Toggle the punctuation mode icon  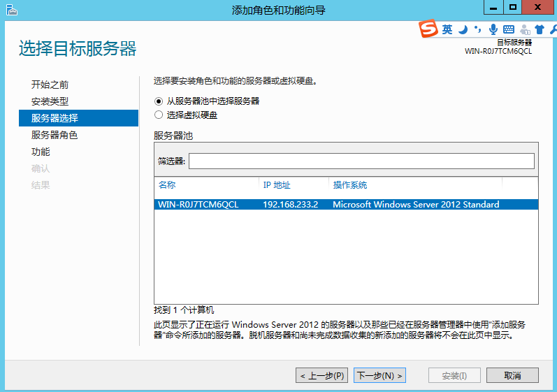(x=477, y=29)
